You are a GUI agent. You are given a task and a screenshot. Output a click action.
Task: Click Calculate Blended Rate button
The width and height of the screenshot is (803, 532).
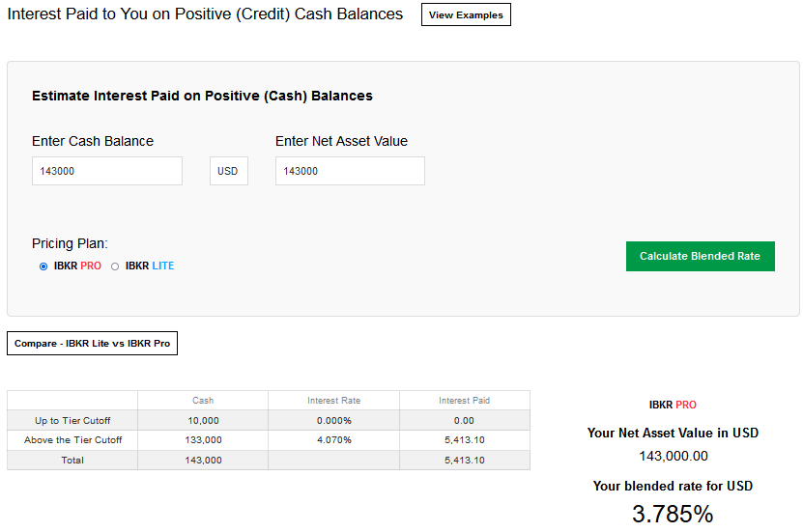(x=700, y=256)
